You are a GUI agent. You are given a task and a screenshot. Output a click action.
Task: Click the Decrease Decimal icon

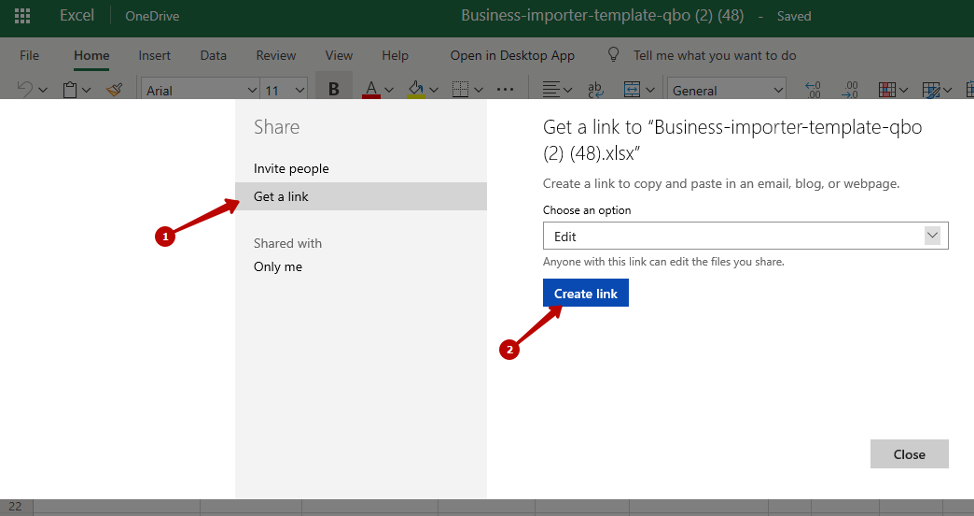pyautogui.click(x=850, y=89)
